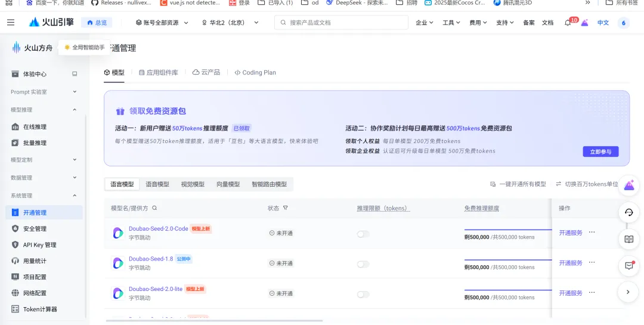Image resolution: width=644 pixels, height=325 pixels.
Task: Click the floating documentation book icon
Action: click(629, 239)
